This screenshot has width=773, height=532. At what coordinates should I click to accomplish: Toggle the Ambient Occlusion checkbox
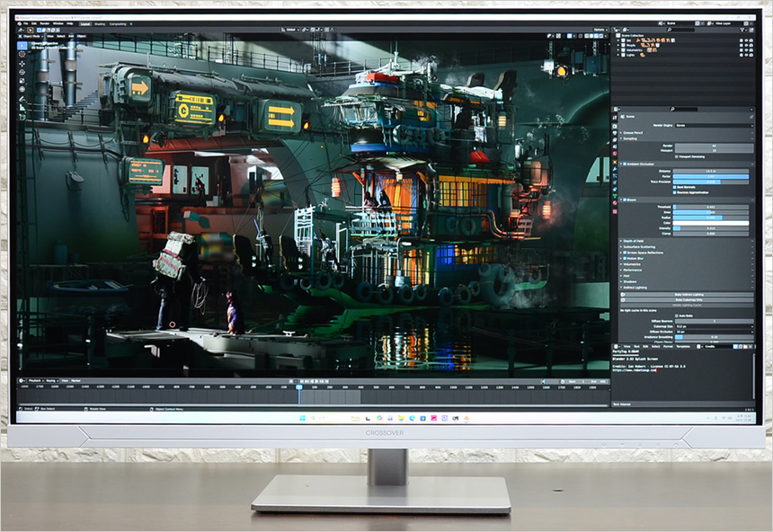pos(625,164)
